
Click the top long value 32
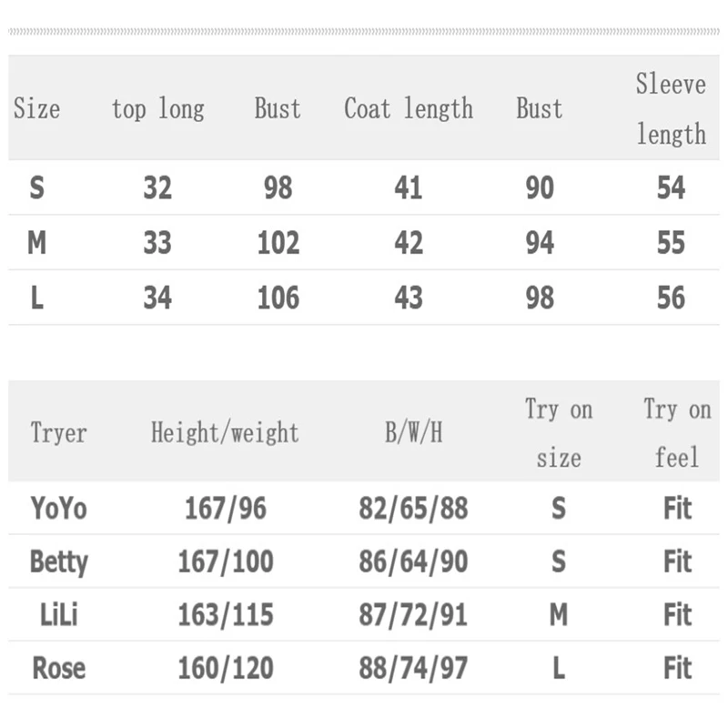click(x=157, y=188)
